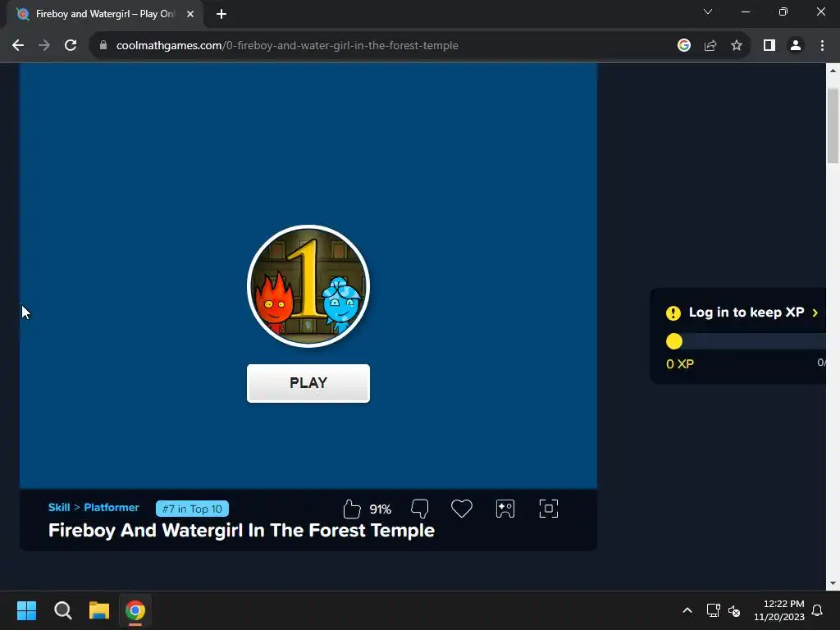Open the Skill category link
This screenshot has height=630, width=840.
click(59, 507)
